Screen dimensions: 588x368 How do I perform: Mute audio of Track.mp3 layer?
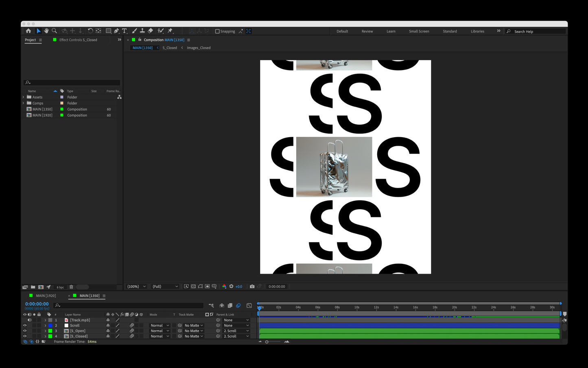[29, 320]
